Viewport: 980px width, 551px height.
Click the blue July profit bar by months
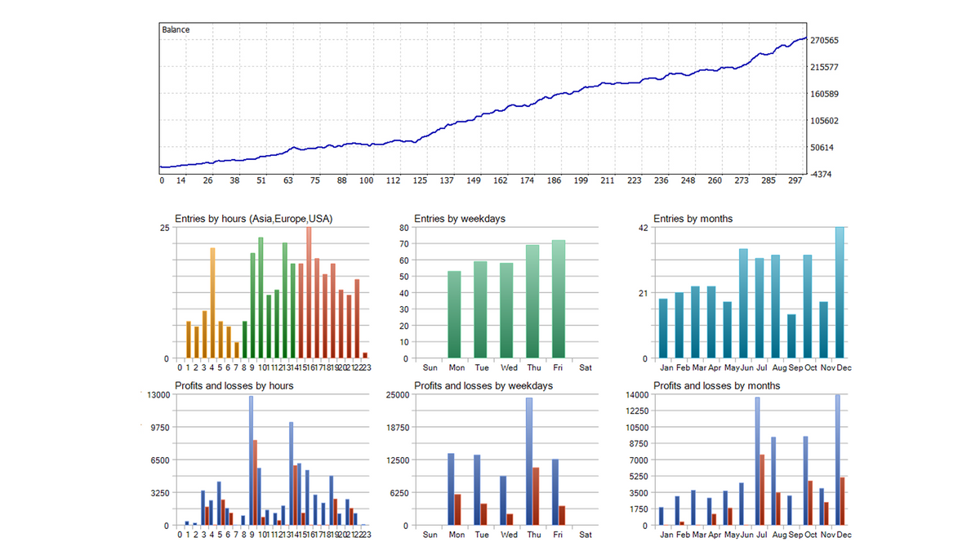click(757, 461)
